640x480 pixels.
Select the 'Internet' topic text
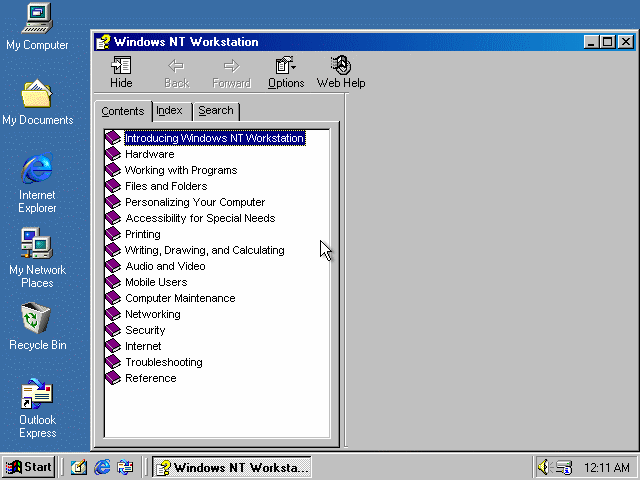pos(143,346)
